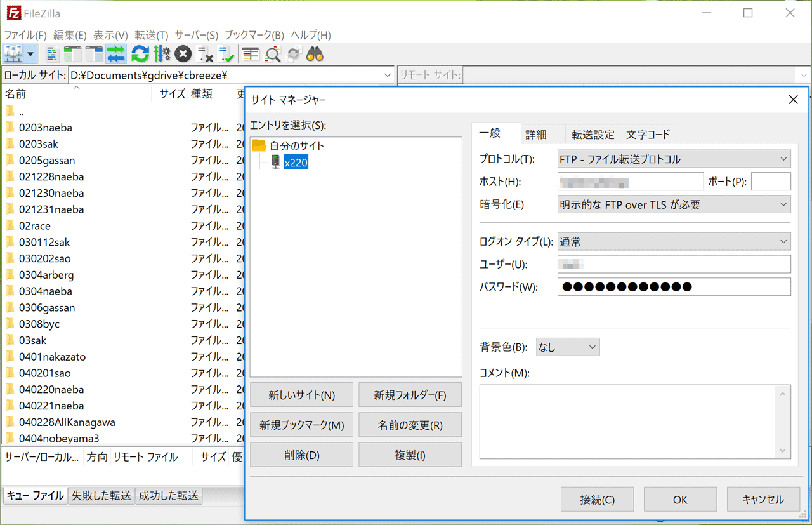Screen dimensions: 812x525
Task: Switch to the 転送設定 tab
Action: [593, 135]
